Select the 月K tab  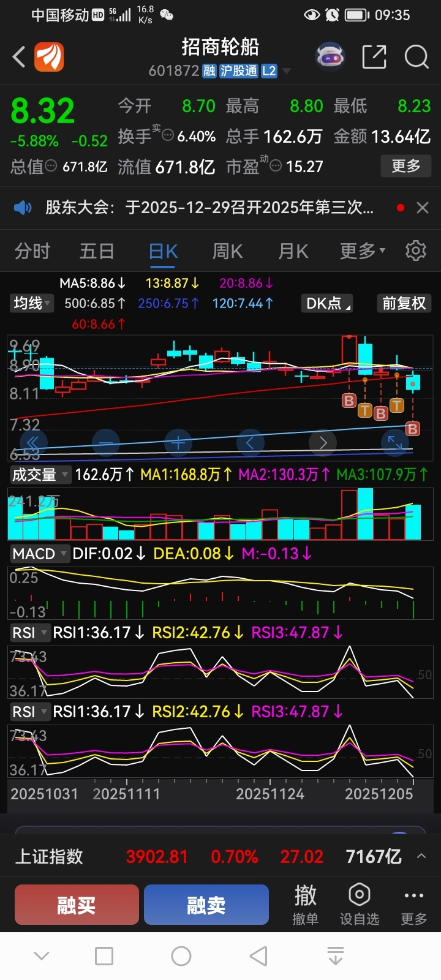coord(293,251)
